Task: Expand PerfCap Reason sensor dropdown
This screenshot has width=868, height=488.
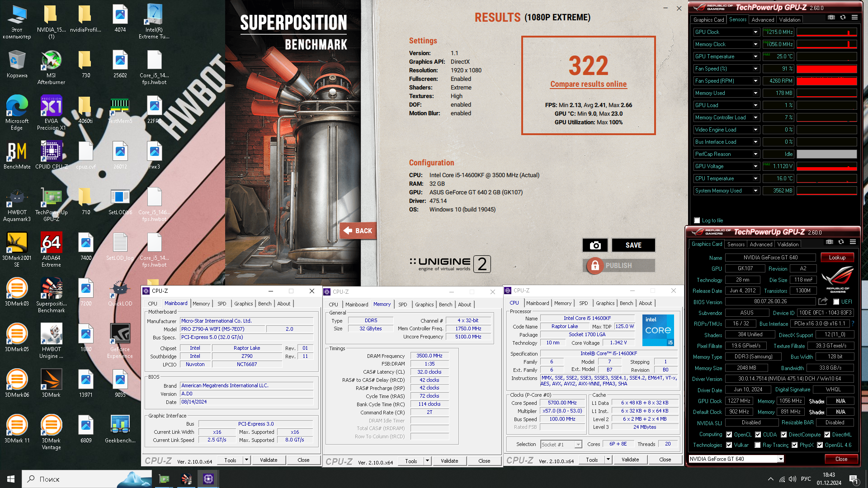Action: 755,154
